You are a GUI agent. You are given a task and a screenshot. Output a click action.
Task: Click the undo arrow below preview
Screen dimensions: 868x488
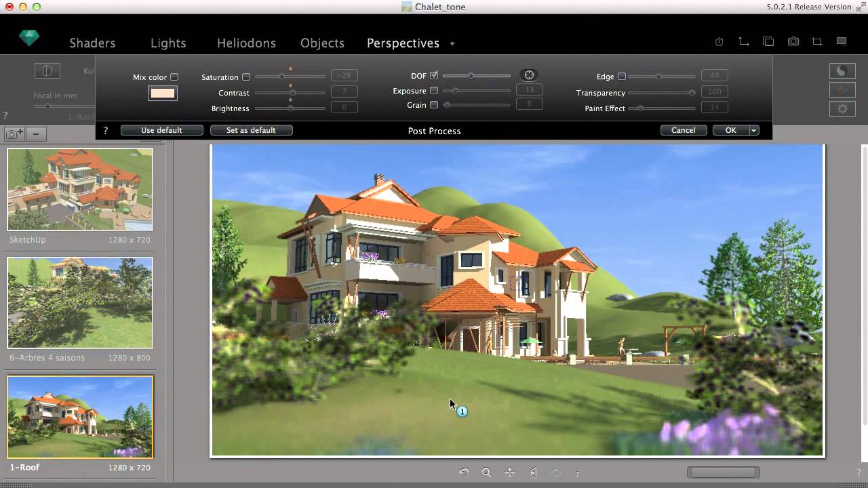point(464,472)
